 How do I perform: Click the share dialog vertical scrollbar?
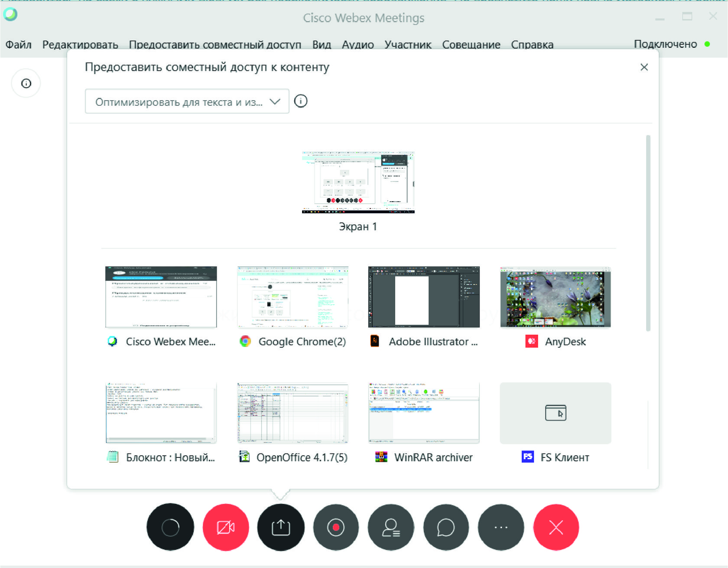click(648, 233)
